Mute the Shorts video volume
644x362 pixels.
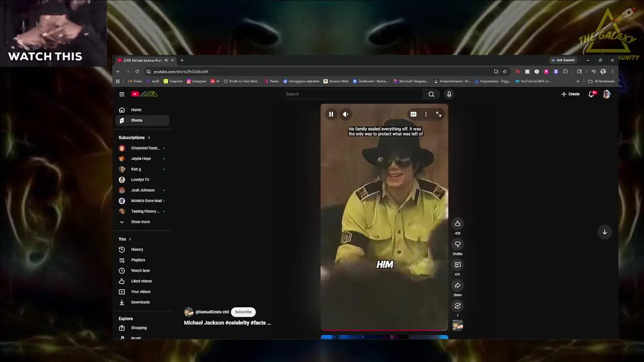[345, 115]
